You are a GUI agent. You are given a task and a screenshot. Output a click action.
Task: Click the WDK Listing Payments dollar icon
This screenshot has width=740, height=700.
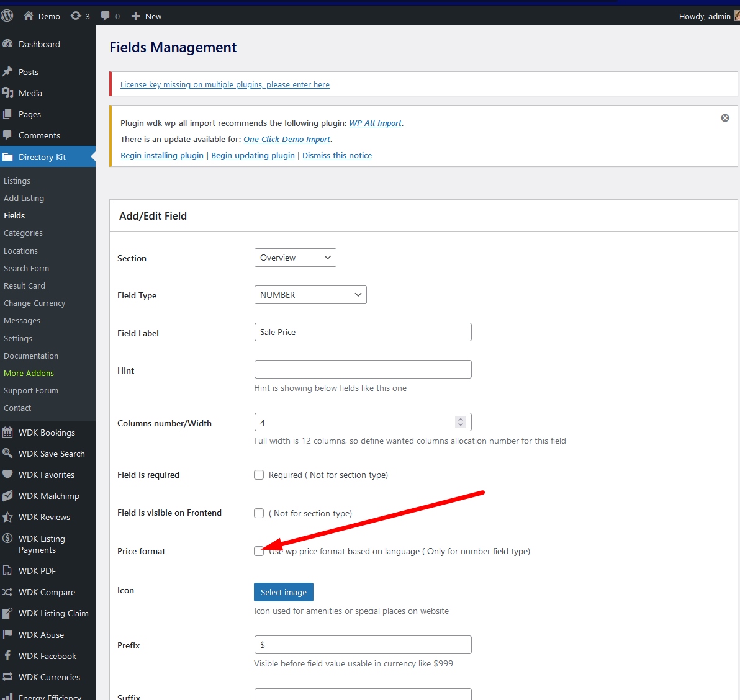(x=7, y=538)
